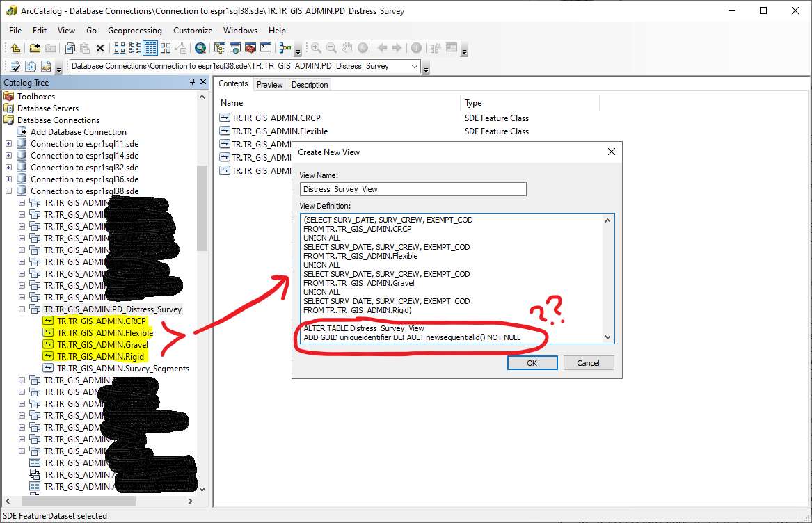Open the ModelBuilder window icon
Screen dimensions: 812x523
[x=285, y=48]
